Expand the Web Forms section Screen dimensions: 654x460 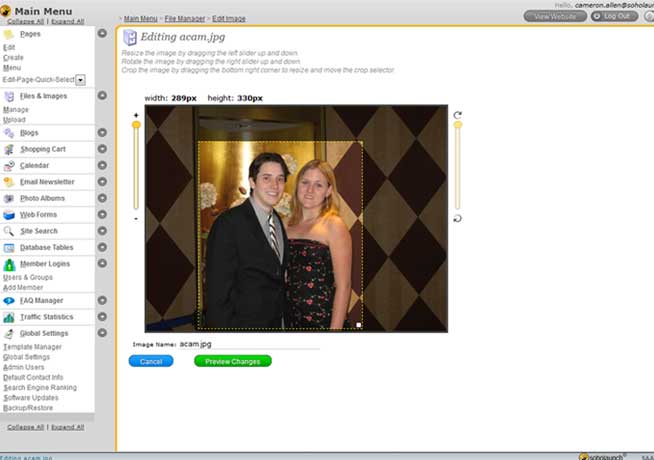102,215
